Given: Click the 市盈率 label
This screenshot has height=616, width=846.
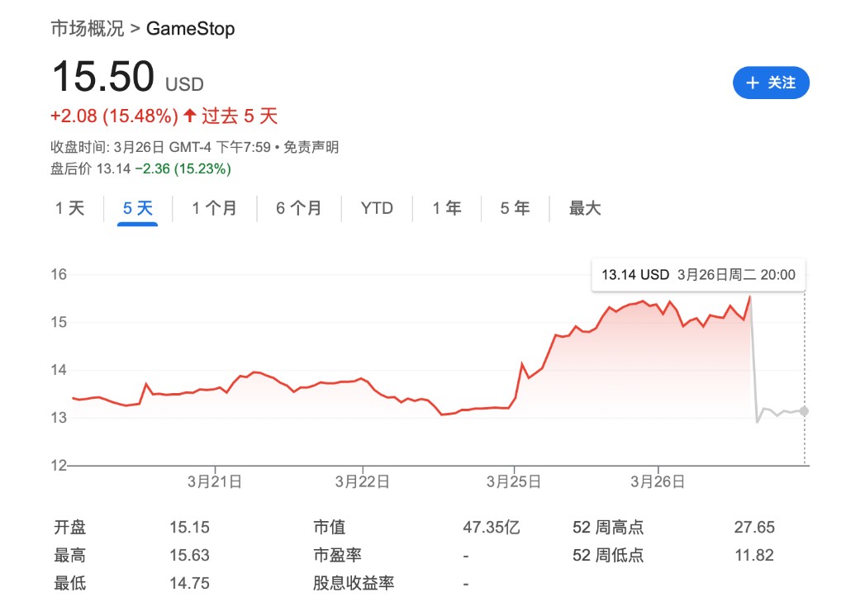Looking at the screenshot, I should (337, 555).
